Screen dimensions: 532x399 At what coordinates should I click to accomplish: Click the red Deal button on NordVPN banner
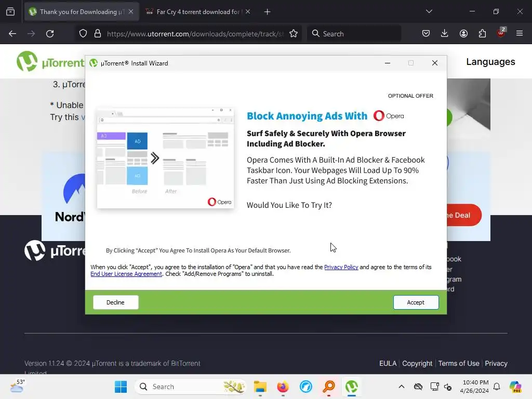tap(464, 215)
